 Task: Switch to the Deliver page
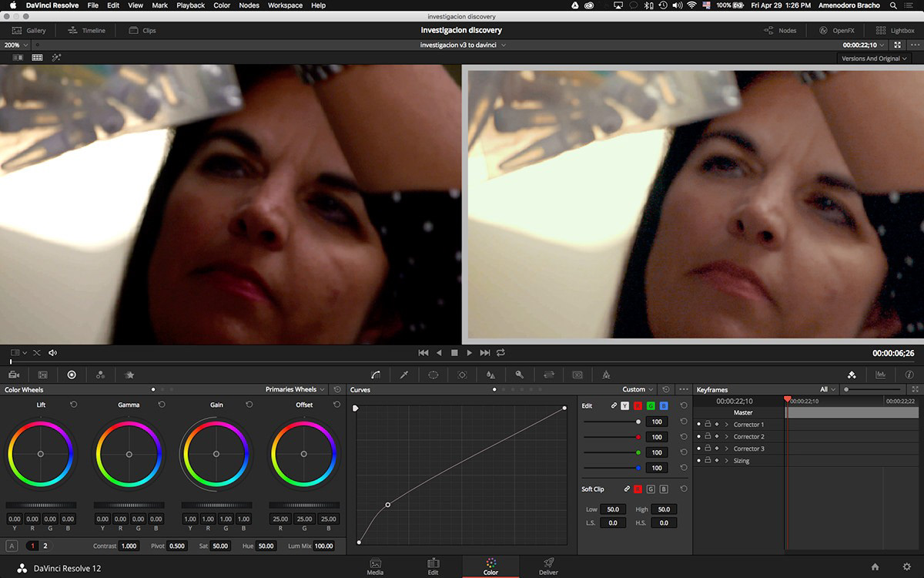(548, 566)
